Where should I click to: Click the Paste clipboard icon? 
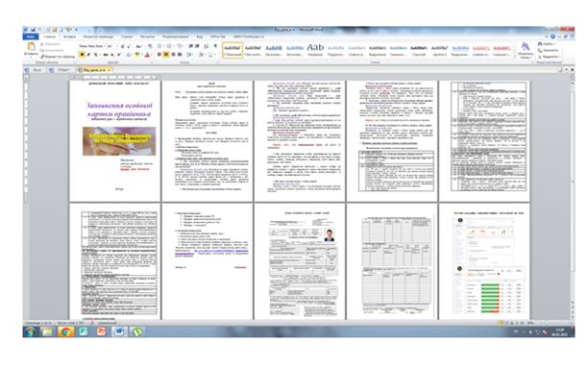coord(32,46)
